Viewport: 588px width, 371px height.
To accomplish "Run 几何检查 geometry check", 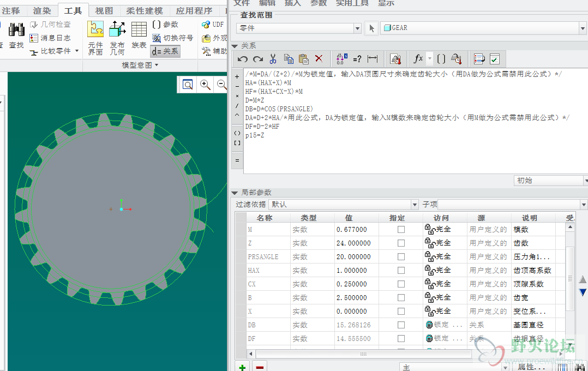I will pos(50,25).
